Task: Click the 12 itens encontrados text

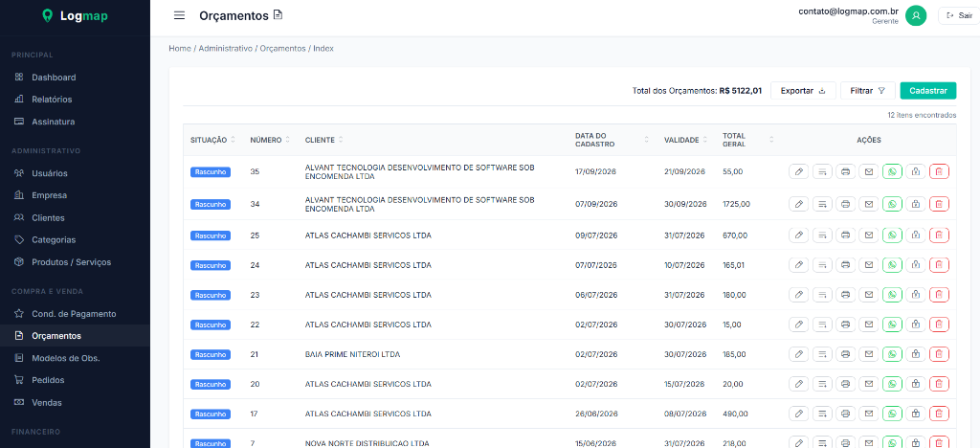Action: (922, 115)
